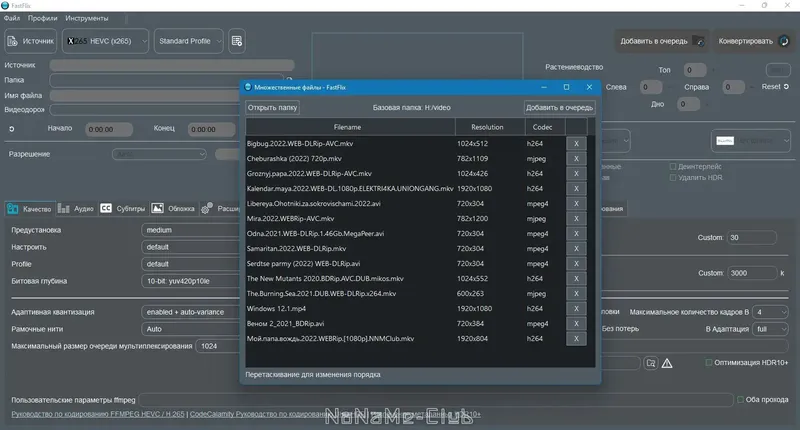Click Открыть папку in the multiple files dialog
800x430 pixels.
tap(272, 108)
